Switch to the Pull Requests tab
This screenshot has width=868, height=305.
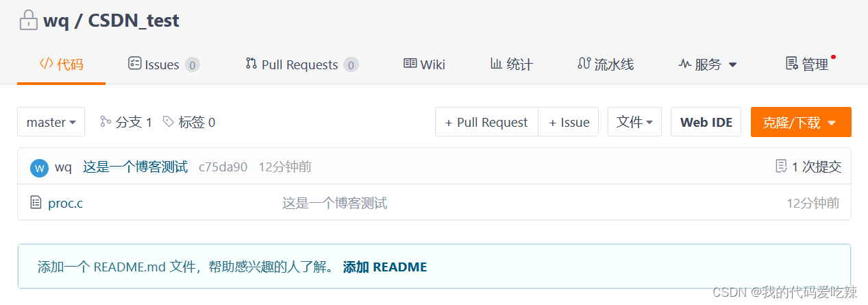(x=301, y=64)
